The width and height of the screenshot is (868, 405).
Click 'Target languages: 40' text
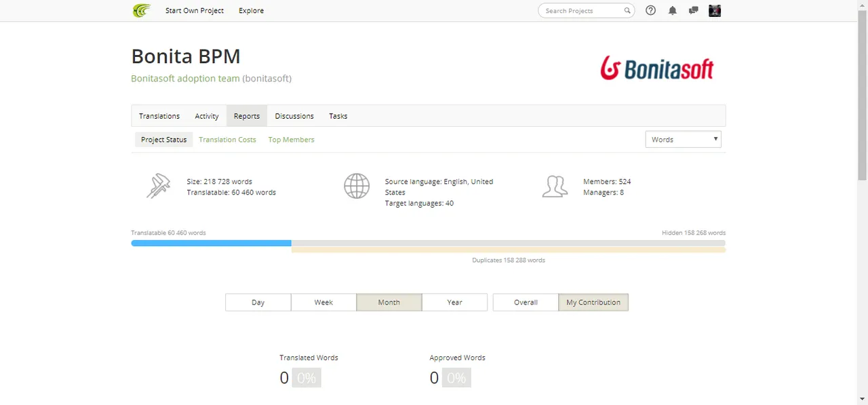419,203
